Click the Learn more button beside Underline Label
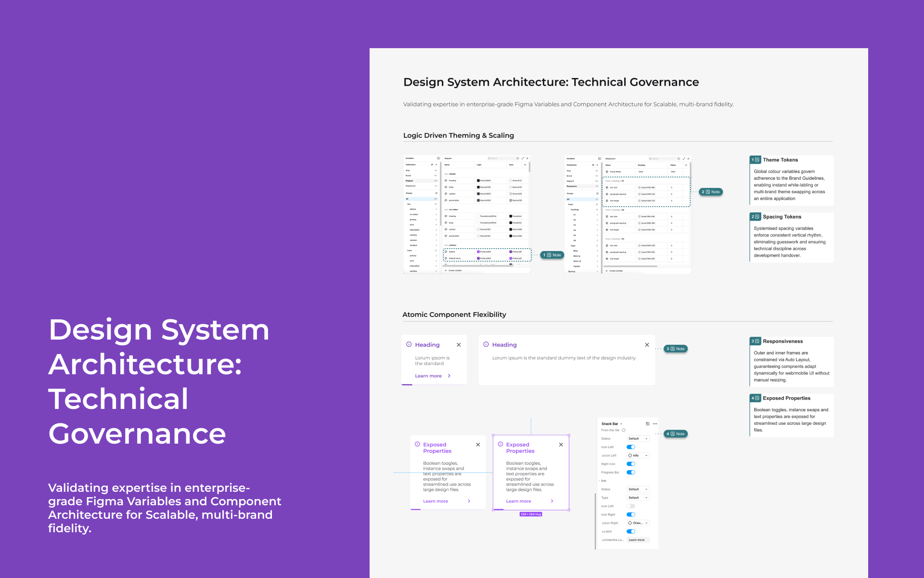This screenshot has height=578, width=924. click(x=637, y=539)
